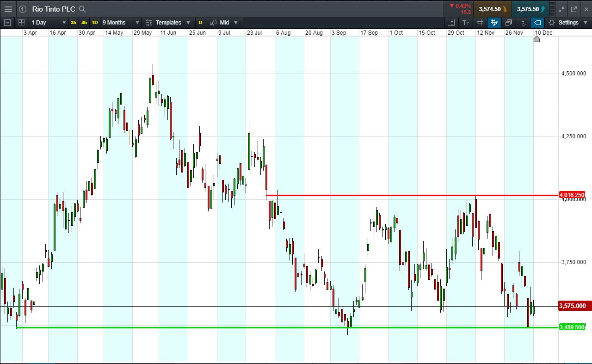This screenshot has width=592, height=364.
Task: Open the Templates dropdown
Action: tap(168, 23)
